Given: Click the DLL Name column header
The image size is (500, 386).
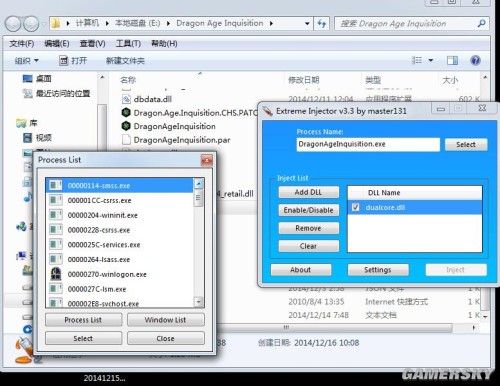Looking at the screenshot, I should [415, 193].
